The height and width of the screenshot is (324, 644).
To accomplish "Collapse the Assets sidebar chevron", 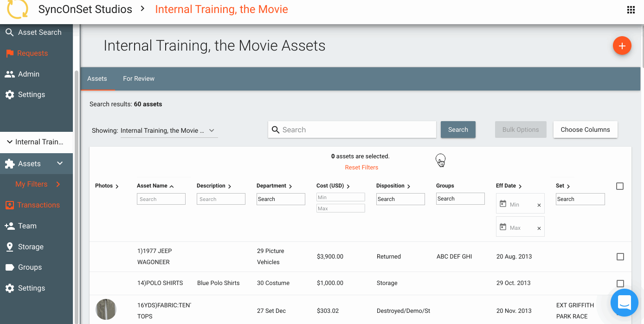I will coord(60,163).
